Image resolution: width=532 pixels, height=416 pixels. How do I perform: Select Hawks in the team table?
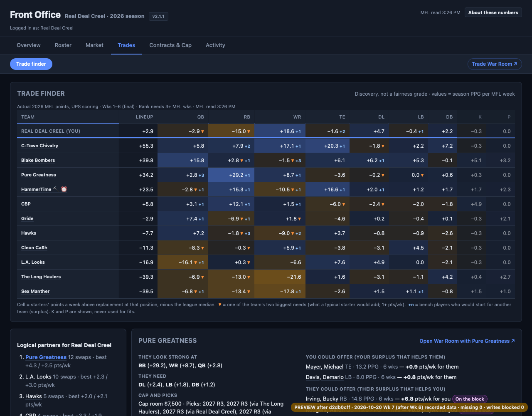click(x=29, y=233)
